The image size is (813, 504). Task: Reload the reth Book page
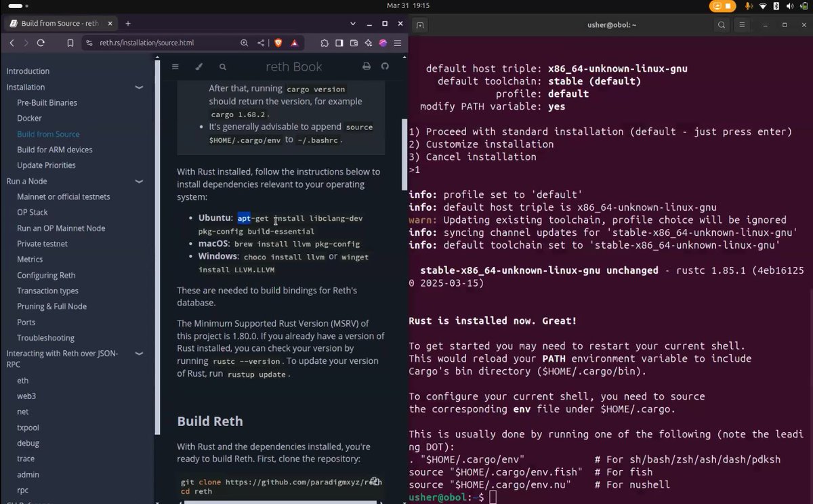tap(41, 43)
